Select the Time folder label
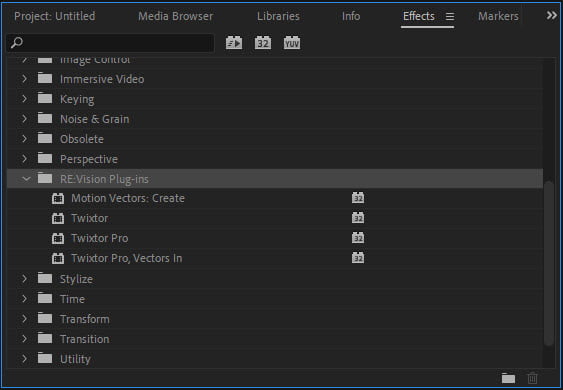 click(72, 299)
